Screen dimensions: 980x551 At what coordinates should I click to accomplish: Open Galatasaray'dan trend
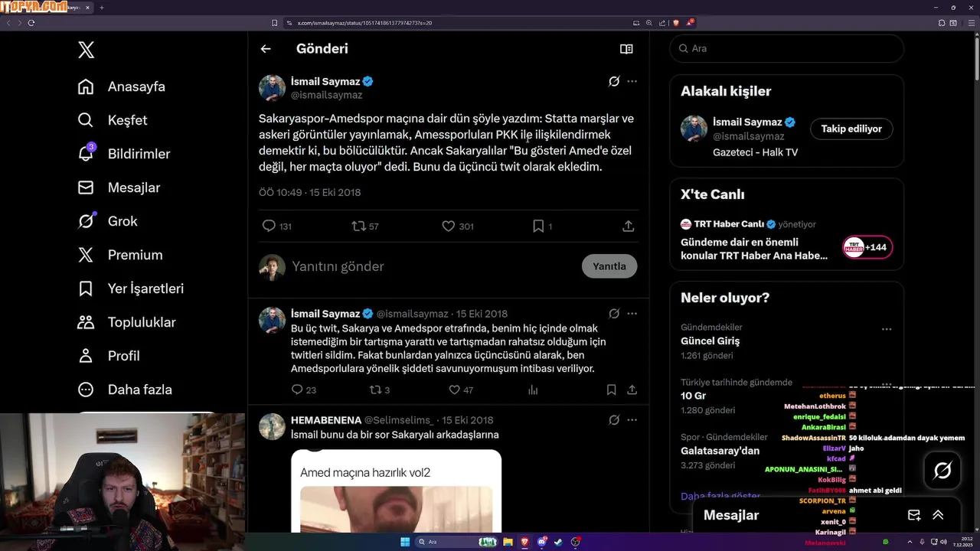coord(720,451)
